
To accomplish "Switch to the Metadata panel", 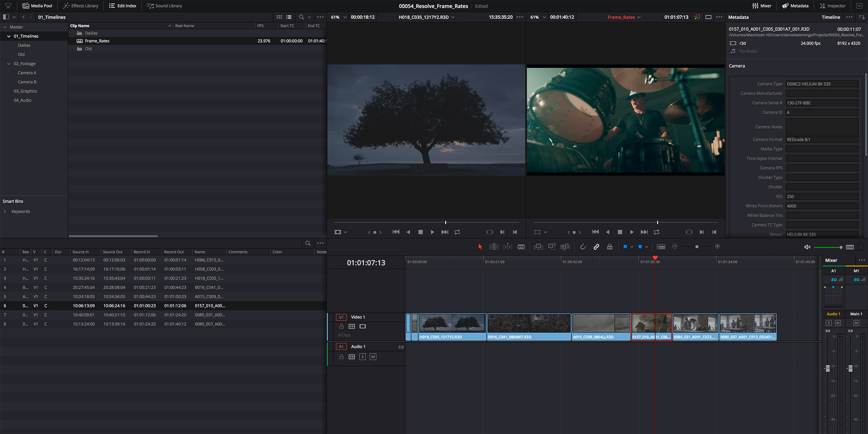I will (795, 5).
